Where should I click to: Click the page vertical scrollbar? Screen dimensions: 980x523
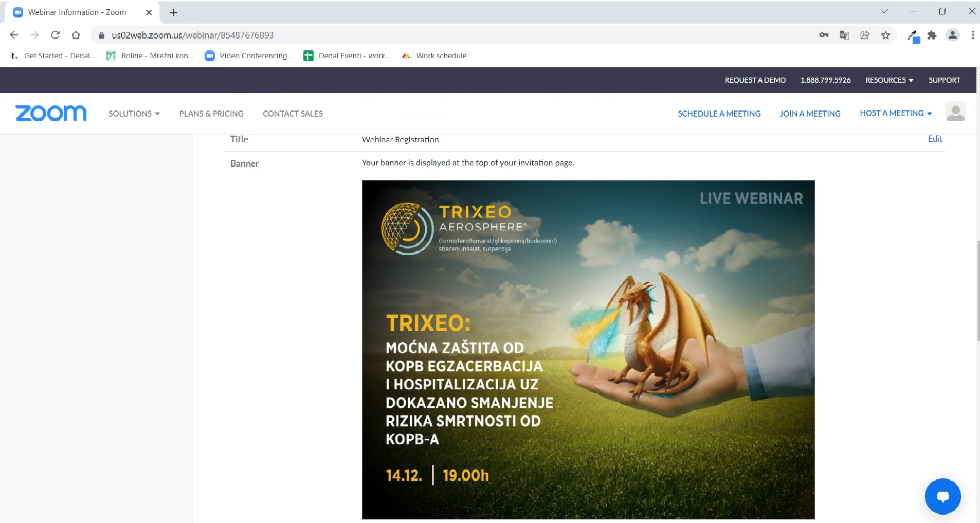(x=977, y=290)
